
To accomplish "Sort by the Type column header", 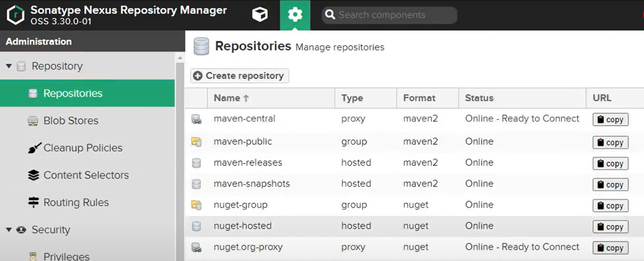I will 366,98.
